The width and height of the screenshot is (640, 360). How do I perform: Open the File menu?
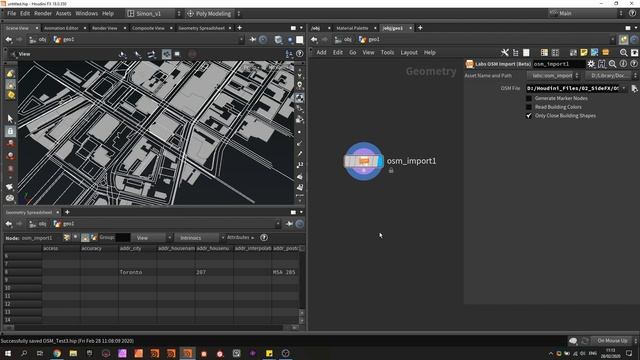coord(11,13)
